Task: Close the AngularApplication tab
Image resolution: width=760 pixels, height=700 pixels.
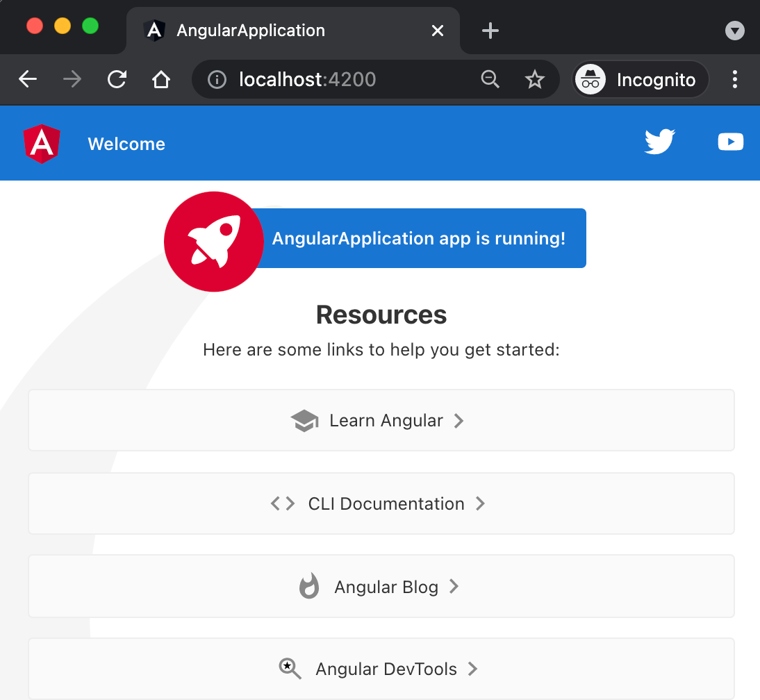Action: coord(437,31)
